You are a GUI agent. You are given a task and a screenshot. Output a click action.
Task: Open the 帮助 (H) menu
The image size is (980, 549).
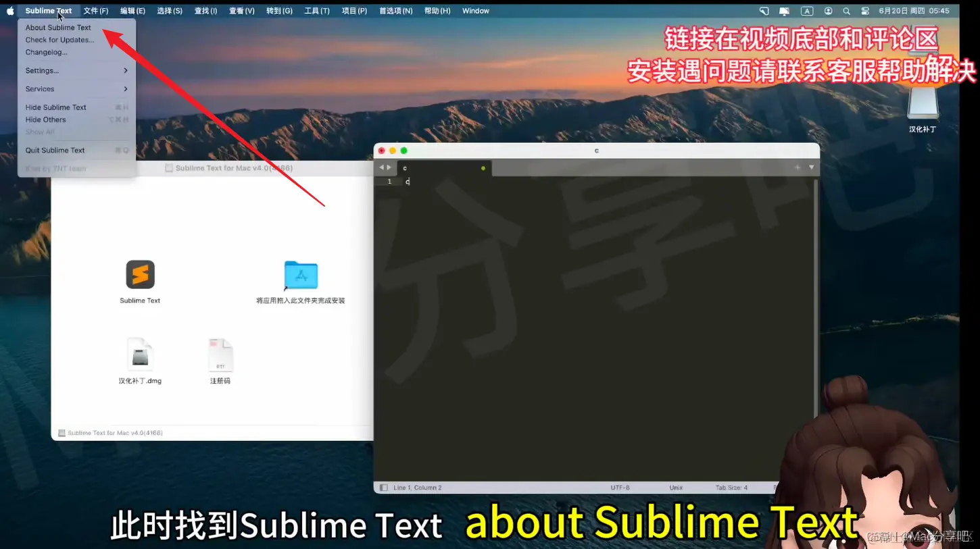click(437, 11)
